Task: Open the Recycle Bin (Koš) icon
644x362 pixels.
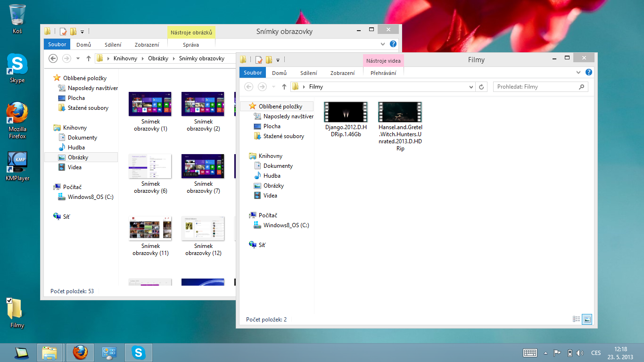Action: 17,15
